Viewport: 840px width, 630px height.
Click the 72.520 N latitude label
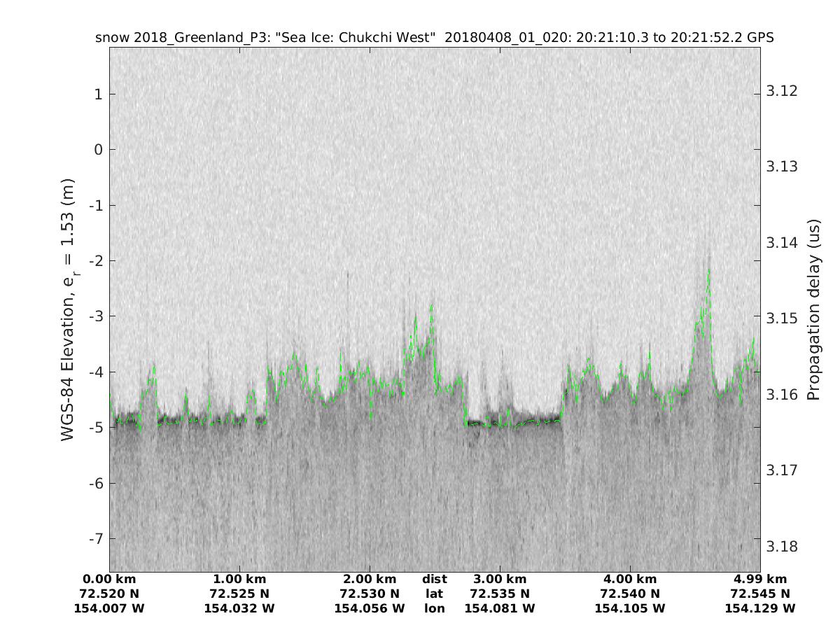(109, 594)
